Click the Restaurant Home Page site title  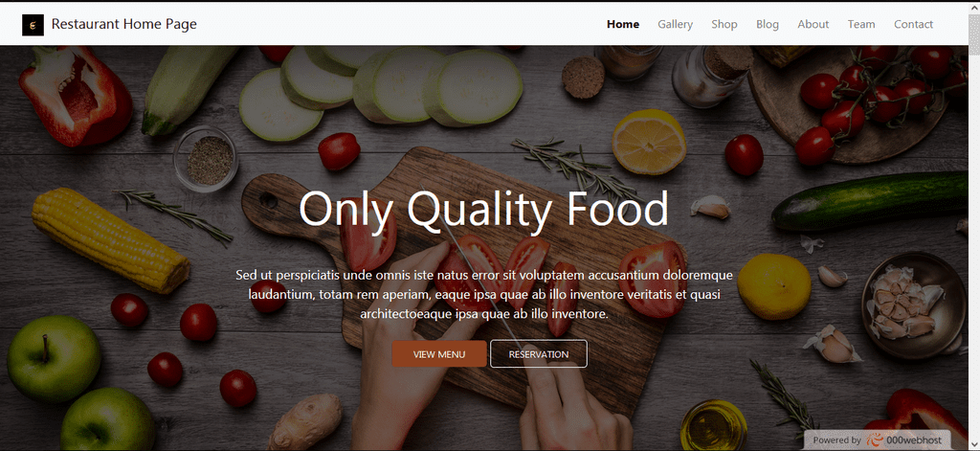pos(123,24)
